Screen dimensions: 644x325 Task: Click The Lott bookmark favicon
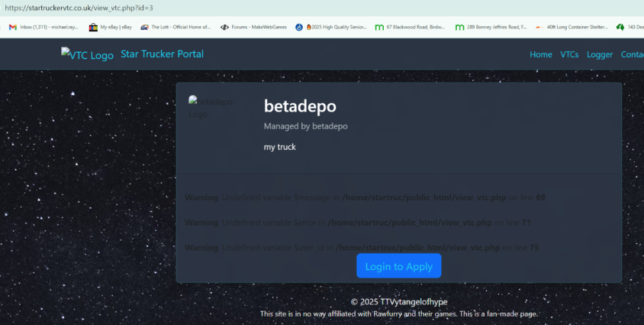(145, 27)
